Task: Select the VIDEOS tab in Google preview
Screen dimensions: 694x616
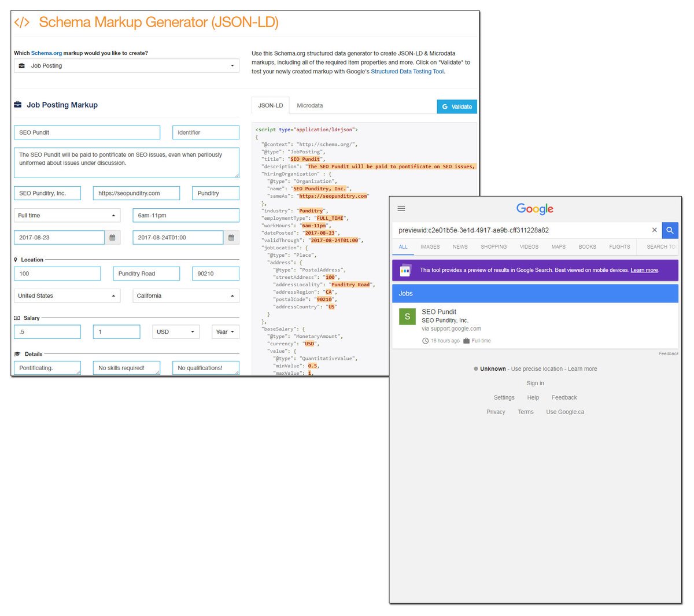Action: tap(529, 247)
